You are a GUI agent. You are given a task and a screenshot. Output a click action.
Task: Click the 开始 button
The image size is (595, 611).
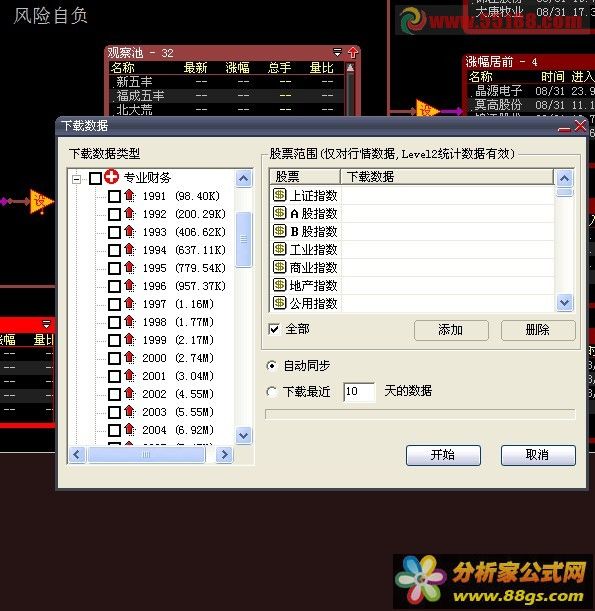pyautogui.click(x=443, y=455)
